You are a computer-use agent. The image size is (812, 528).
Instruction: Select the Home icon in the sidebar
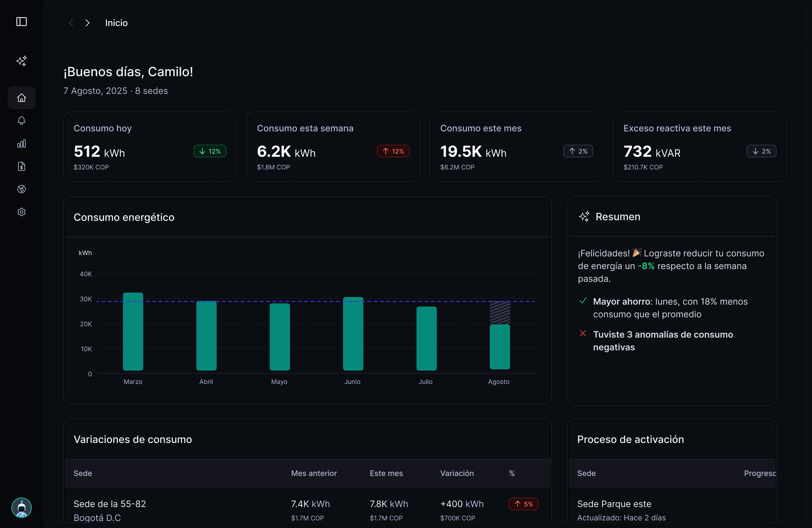pos(22,98)
